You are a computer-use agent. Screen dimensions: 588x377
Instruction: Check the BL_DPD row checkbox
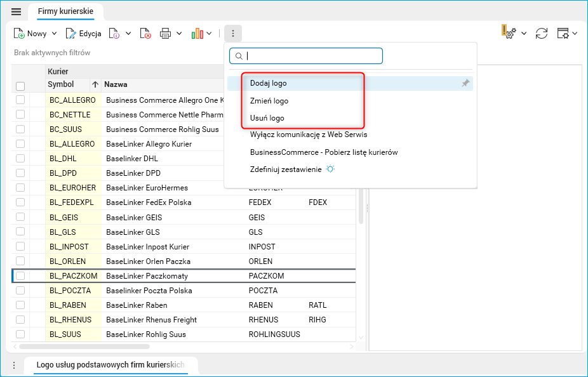click(20, 173)
